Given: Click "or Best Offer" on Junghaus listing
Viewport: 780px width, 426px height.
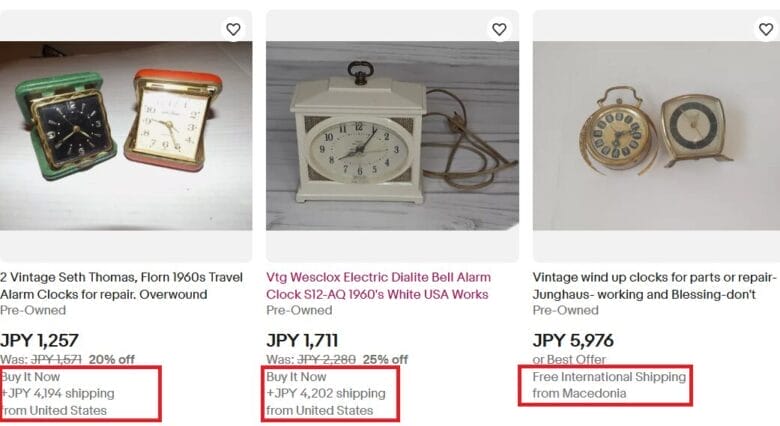Looking at the screenshot, I should point(571,360).
